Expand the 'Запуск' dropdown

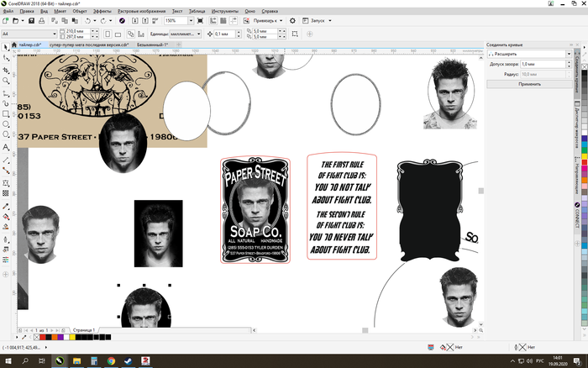tap(330, 21)
